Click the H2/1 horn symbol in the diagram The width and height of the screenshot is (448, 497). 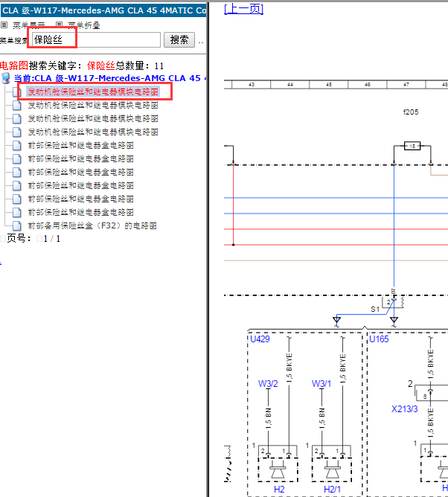click(x=332, y=469)
